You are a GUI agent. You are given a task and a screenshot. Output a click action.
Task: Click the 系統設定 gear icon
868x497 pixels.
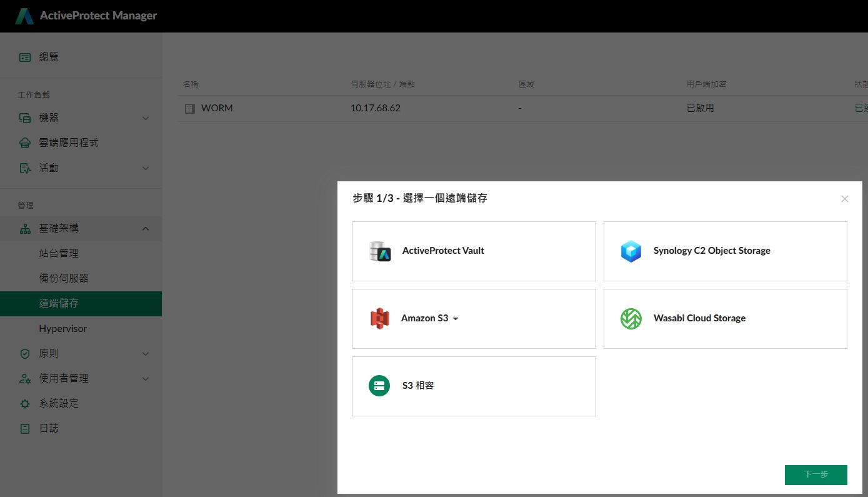[25, 404]
